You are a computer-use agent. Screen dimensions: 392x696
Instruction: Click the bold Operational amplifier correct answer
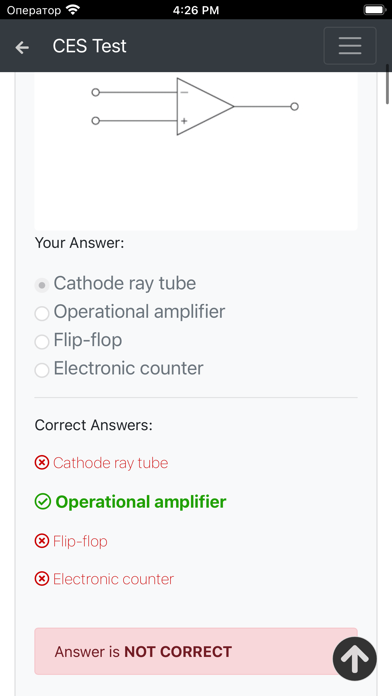coord(141,502)
